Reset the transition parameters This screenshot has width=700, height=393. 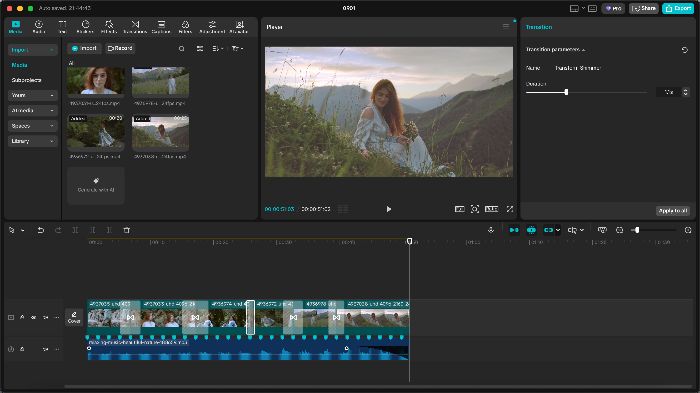684,50
